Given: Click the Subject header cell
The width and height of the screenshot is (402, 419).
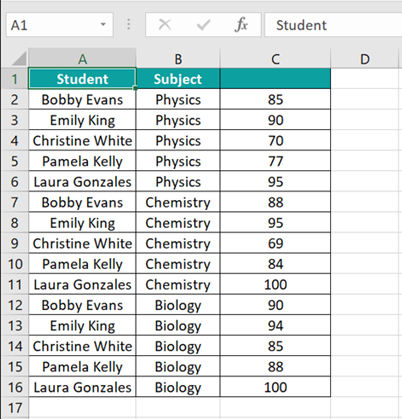Looking at the screenshot, I should [178, 79].
